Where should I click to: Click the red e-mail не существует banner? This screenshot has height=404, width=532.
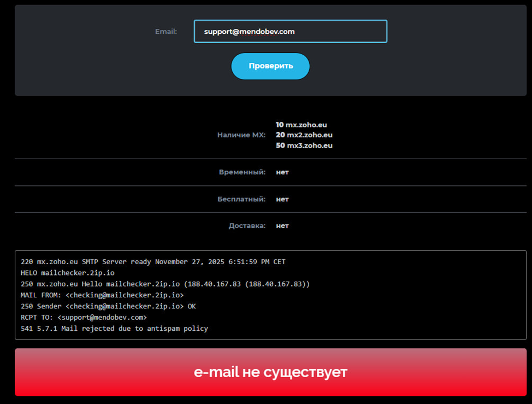(270, 372)
